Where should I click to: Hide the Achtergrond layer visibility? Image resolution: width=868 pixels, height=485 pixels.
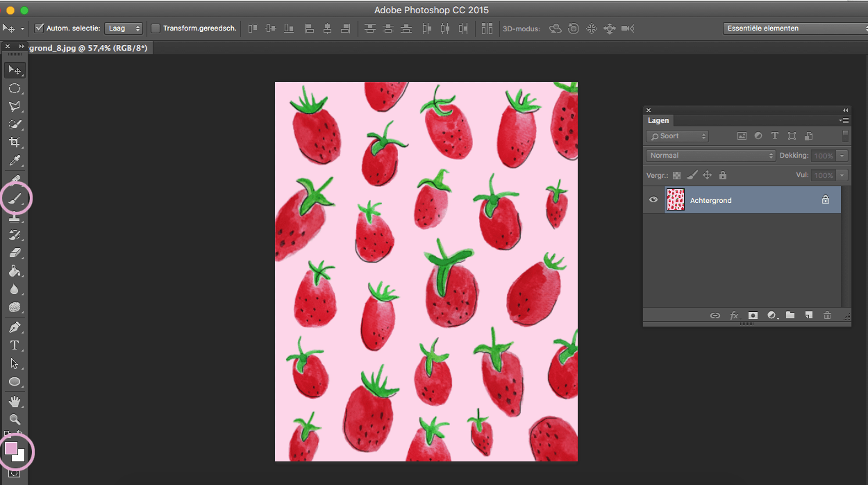(x=652, y=199)
